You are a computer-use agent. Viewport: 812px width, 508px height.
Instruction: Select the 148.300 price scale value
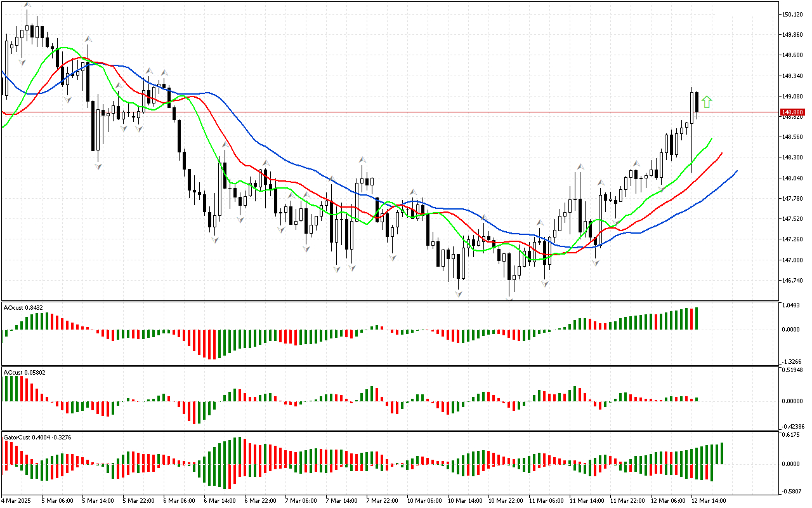coord(793,157)
